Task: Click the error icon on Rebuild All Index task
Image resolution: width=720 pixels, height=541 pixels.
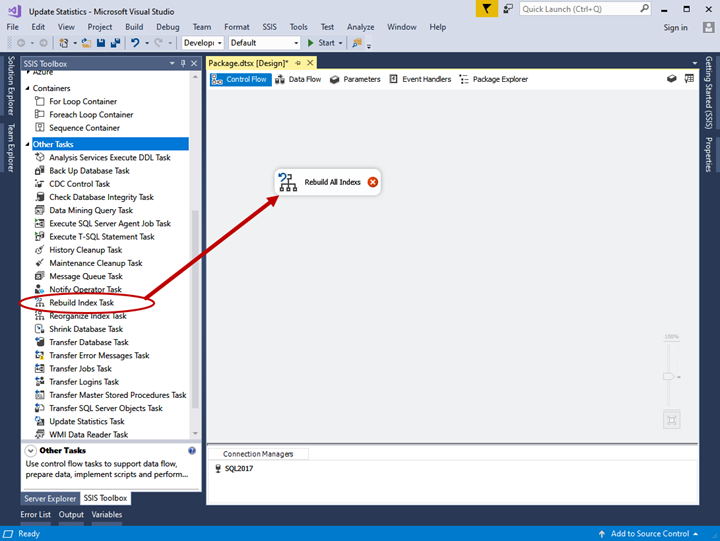Action: pos(373,182)
